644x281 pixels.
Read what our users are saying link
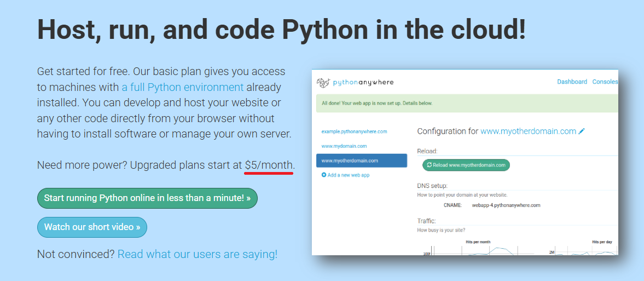tap(198, 254)
